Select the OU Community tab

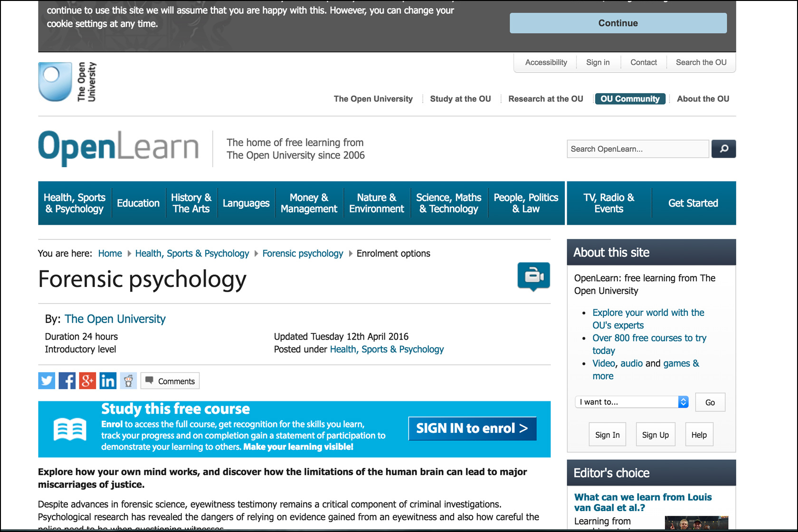pyautogui.click(x=630, y=99)
